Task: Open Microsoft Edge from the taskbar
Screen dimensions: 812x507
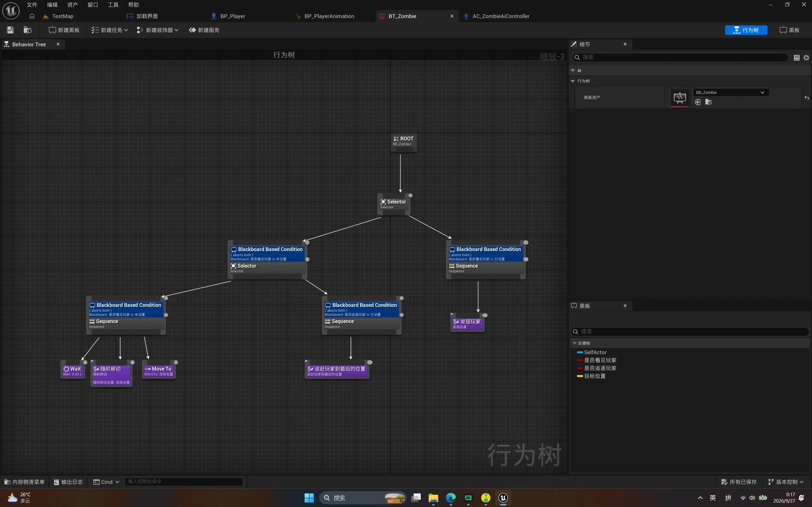Action: [451, 498]
